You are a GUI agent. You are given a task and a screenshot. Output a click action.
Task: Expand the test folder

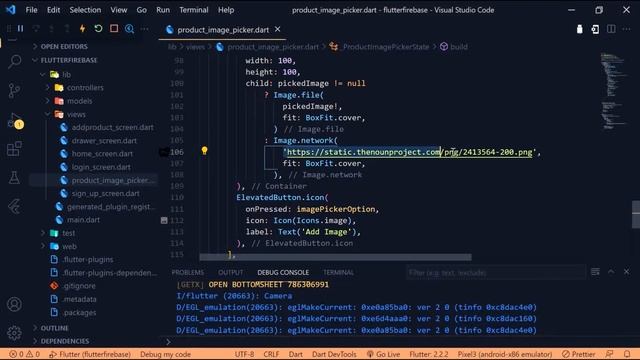pos(68,233)
